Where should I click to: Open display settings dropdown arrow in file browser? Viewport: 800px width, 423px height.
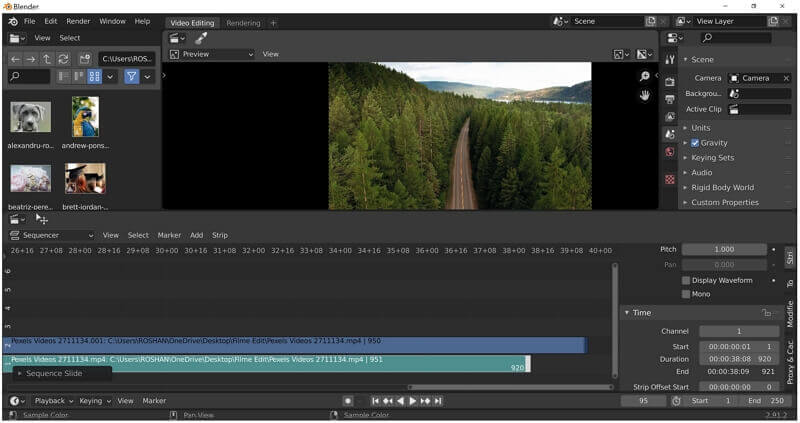(x=110, y=77)
